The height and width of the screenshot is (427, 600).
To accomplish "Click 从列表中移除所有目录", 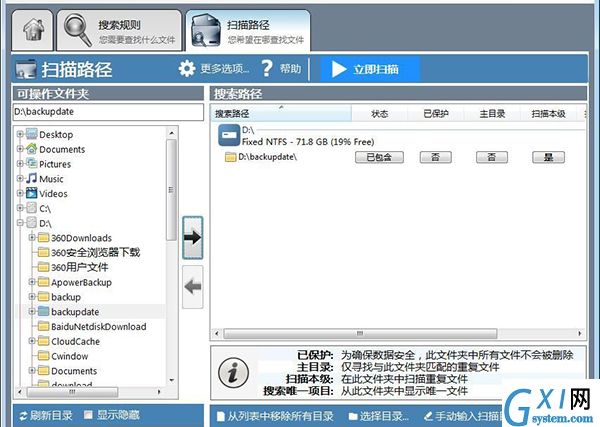I will click(274, 416).
